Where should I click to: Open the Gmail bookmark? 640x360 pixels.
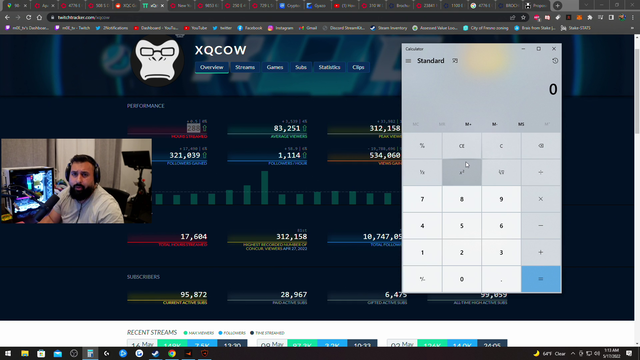point(308,28)
